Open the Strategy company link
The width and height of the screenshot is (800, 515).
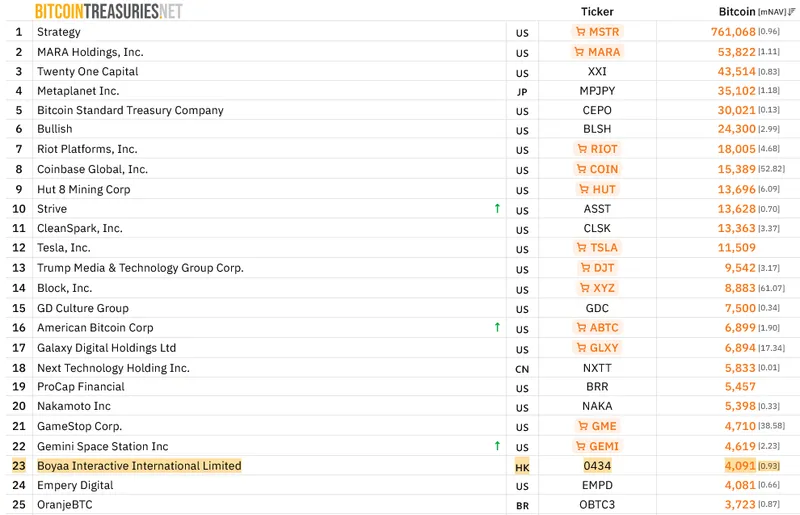(58, 32)
